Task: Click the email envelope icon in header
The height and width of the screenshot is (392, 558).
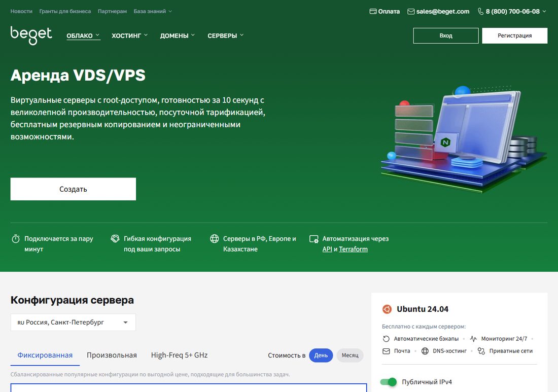Action: pos(411,11)
